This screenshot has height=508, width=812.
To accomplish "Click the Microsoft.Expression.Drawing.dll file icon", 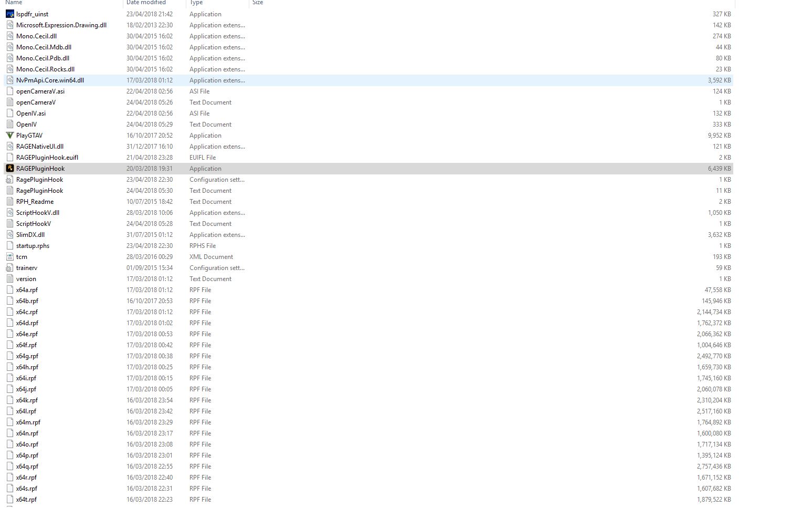I will [x=10, y=25].
